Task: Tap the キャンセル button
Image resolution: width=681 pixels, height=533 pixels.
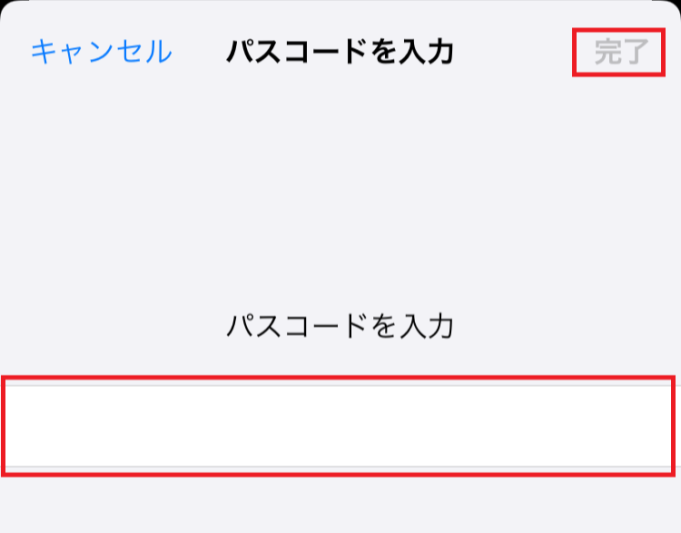Action: (x=101, y=52)
